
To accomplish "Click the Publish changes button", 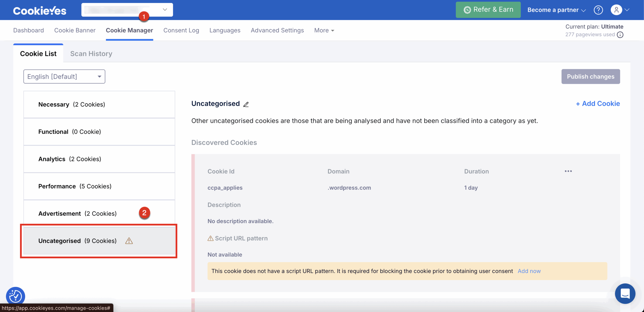I will pyautogui.click(x=590, y=76).
